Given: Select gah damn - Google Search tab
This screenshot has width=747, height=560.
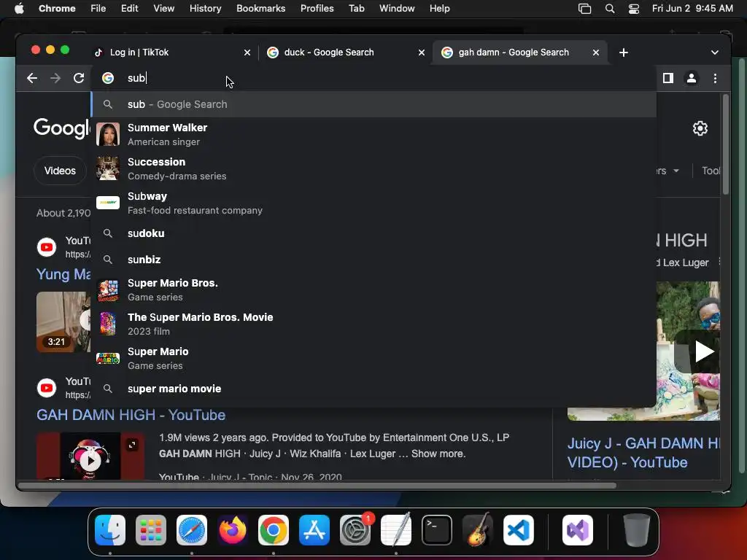Looking at the screenshot, I should tap(519, 52).
